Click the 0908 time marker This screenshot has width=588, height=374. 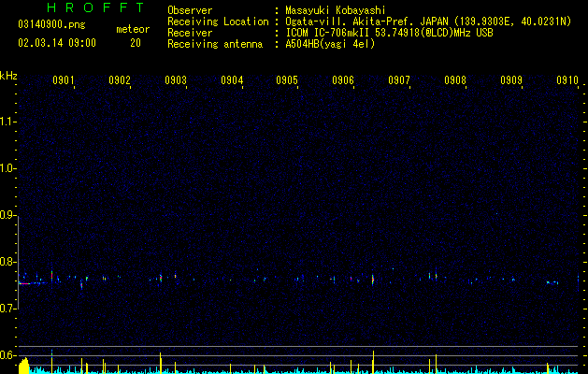point(455,80)
